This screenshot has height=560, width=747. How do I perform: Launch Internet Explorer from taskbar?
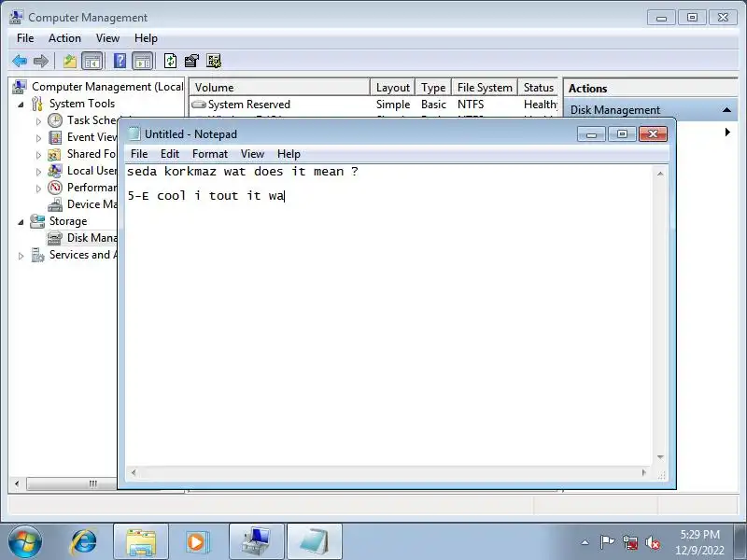[x=84, y=542]
